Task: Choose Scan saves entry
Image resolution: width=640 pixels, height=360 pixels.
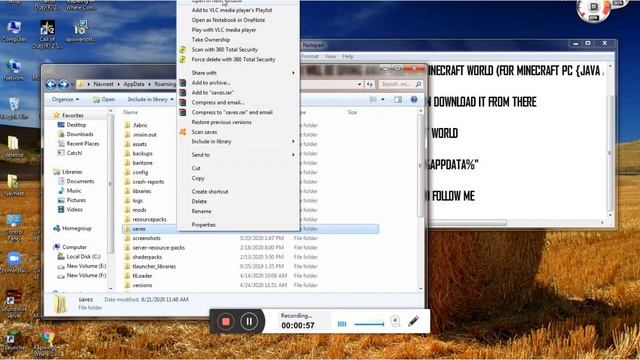Action: [204, 132]
